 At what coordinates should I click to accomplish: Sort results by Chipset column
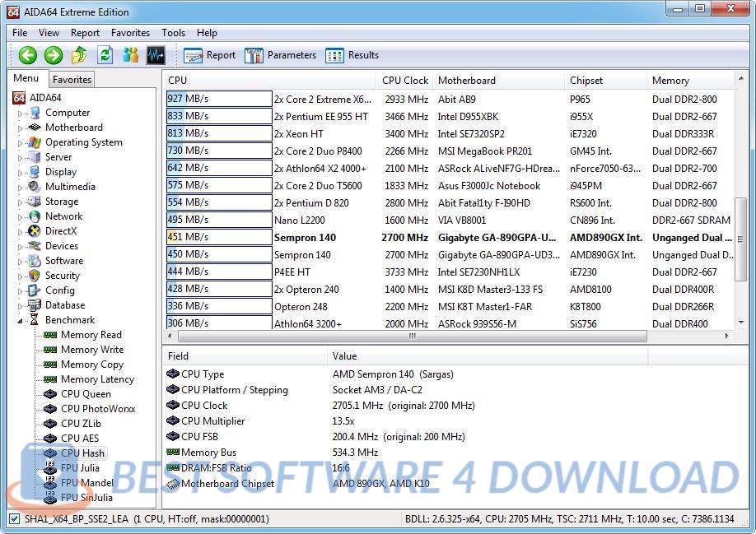(605, 81)
